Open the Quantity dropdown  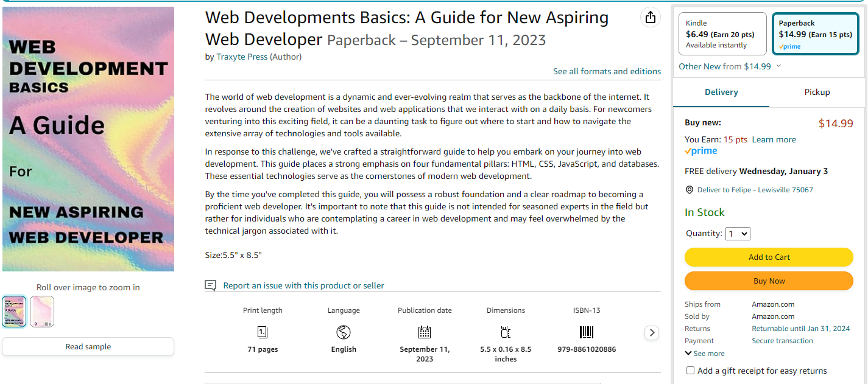pos(738,234)
